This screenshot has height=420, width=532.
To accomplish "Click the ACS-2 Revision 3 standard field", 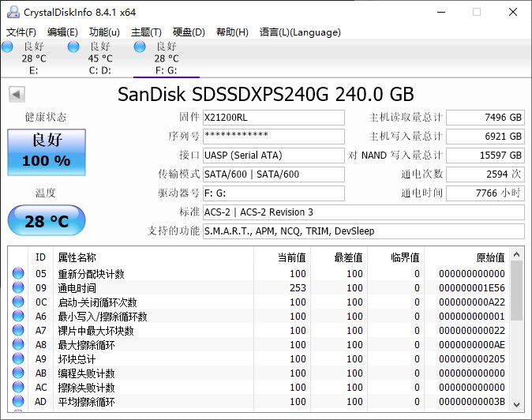I will [x=364, y=212].
